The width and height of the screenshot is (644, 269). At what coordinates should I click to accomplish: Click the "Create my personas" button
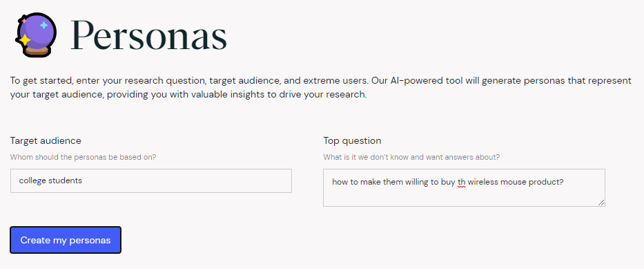click(66, 240)
